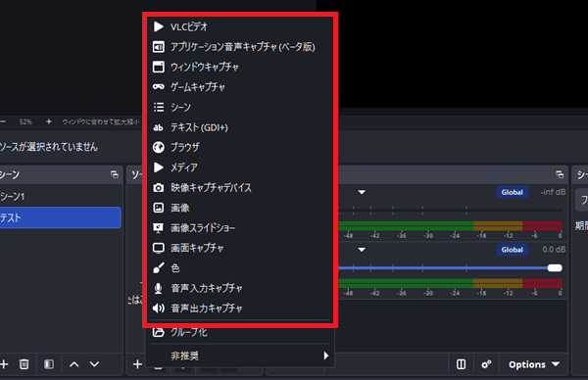
Task: Select scene シーン1 in the scenes list
Action: coord(60,196)
